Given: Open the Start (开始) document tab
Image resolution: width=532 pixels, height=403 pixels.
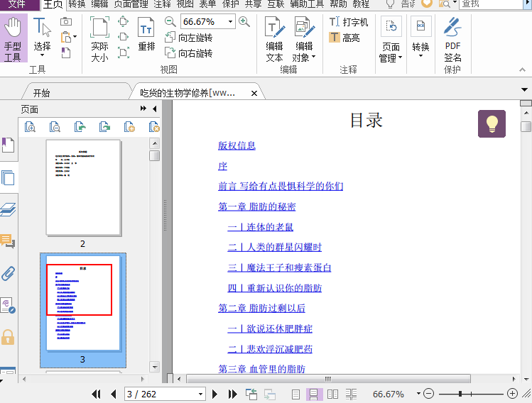Looking at the screenshot, I should 41,93.
